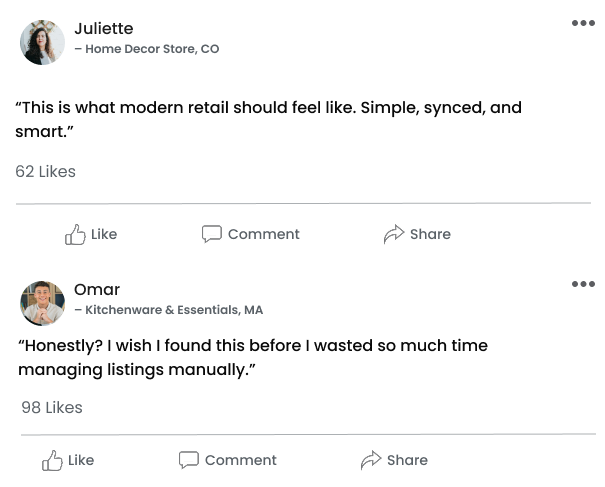Click the thumbs-up icon on Omar's post

52,461
